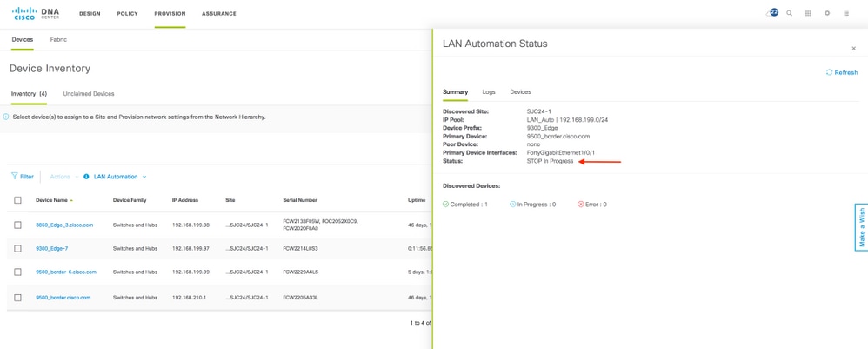Close the LAN Automation Status panel
This screenshot has height=349, width=868.
(x=853, y=49)
